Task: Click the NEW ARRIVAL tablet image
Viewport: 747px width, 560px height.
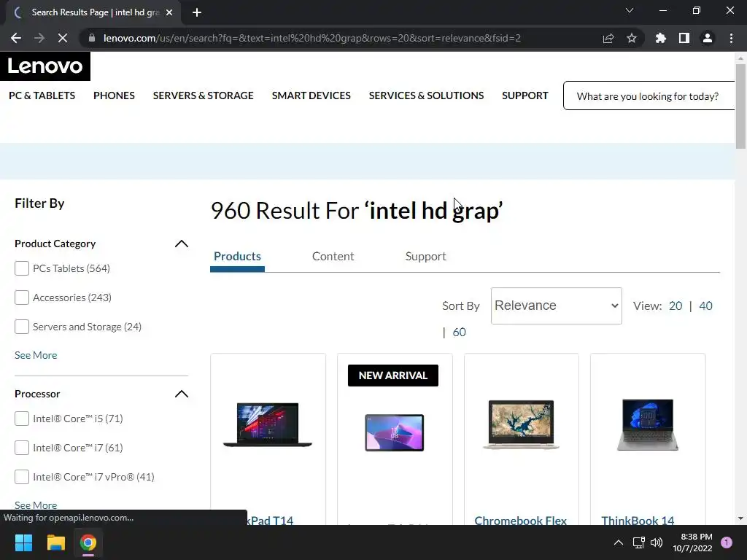Action: pos(394,432)
